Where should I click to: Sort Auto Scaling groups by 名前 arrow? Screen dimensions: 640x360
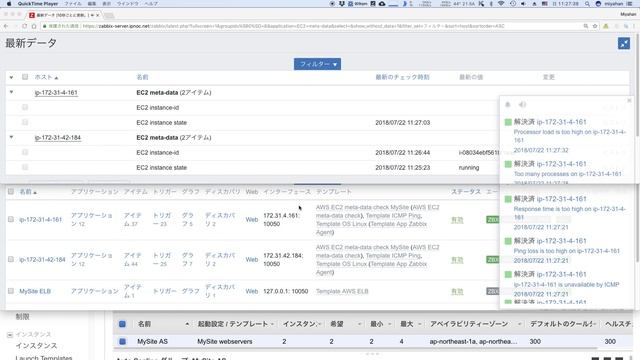tap(187, 324)
